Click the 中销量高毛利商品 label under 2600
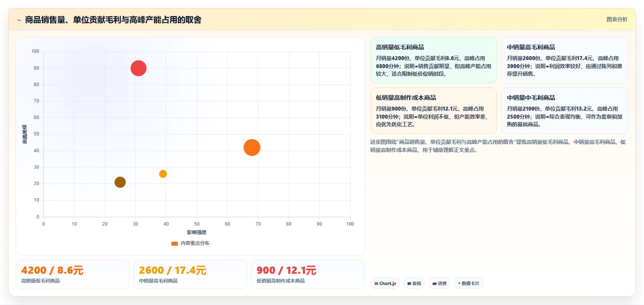644x305 pixels. 158,281
